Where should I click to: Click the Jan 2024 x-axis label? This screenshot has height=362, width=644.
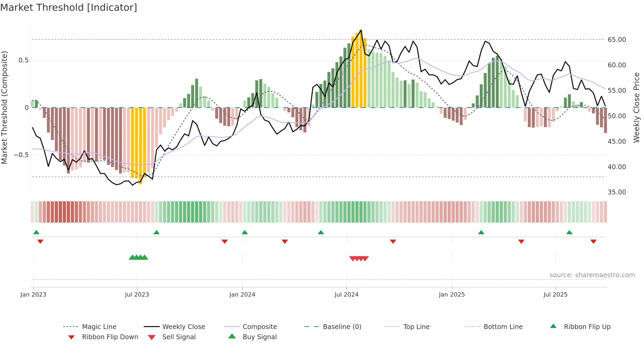242,295
